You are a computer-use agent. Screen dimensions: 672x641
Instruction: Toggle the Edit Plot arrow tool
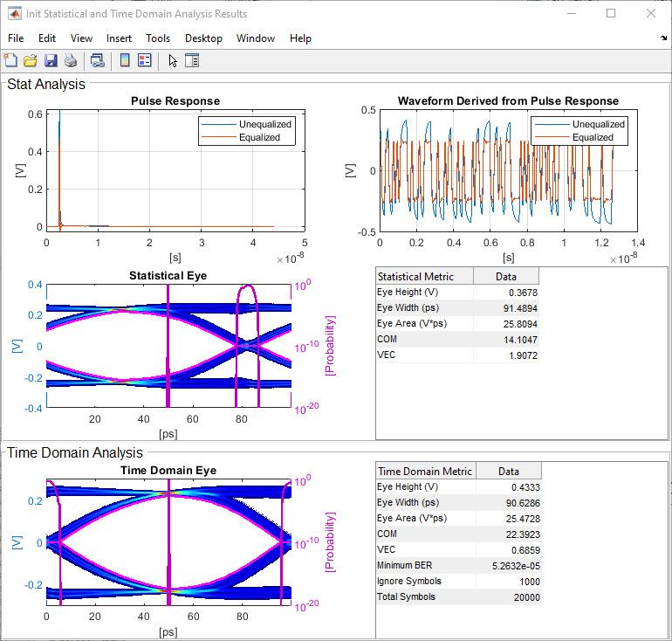tap(172, 60)
